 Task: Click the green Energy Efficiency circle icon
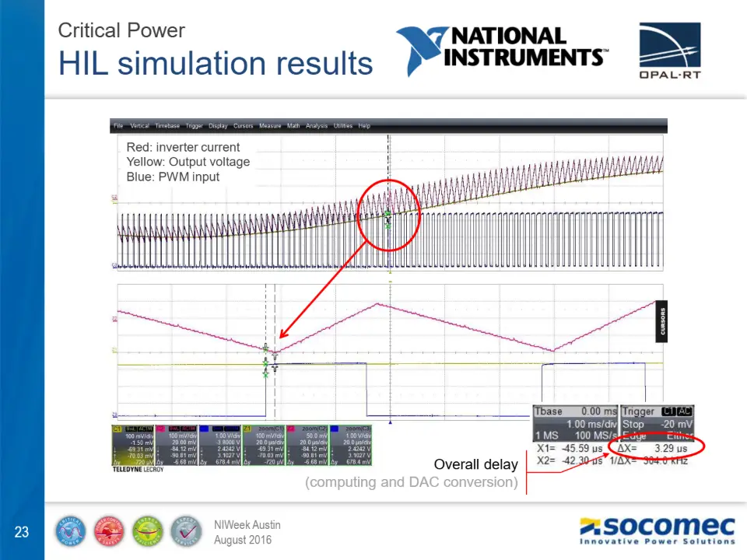[148, 531]
